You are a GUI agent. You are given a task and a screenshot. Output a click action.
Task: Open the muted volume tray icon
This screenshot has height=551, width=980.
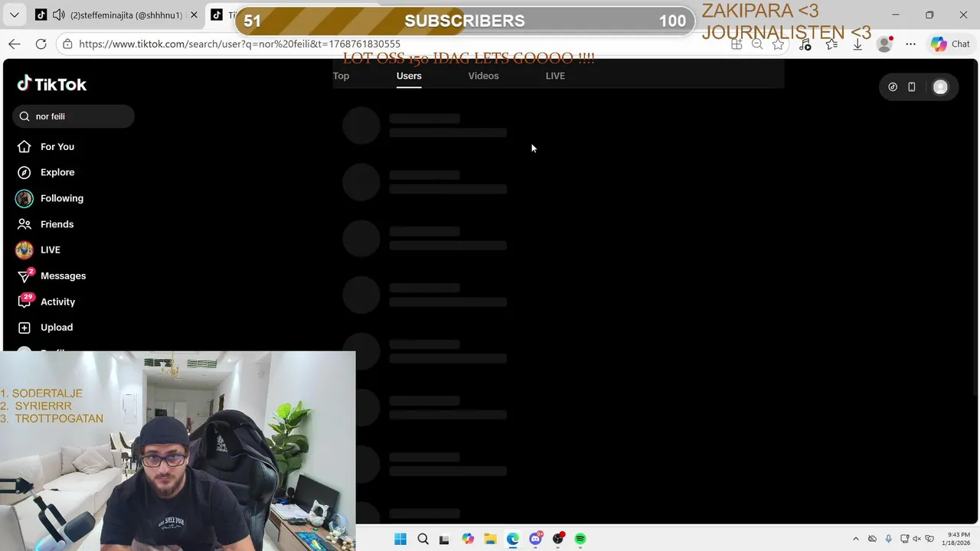pos(917,539)
